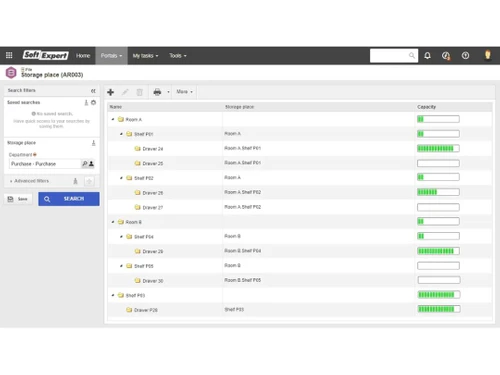Expand the Advanced filters section
This screenshot has width=500, height=375.
click(x=31, y=181)
